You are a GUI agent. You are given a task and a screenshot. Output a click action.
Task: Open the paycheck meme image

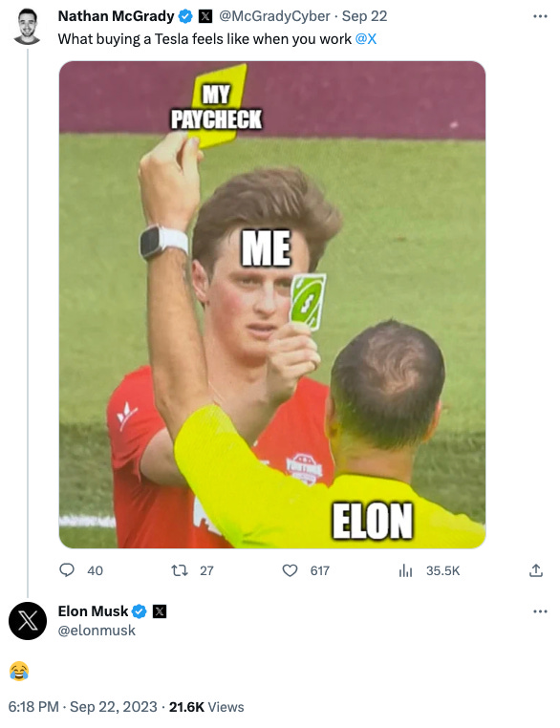pos(272,305)
